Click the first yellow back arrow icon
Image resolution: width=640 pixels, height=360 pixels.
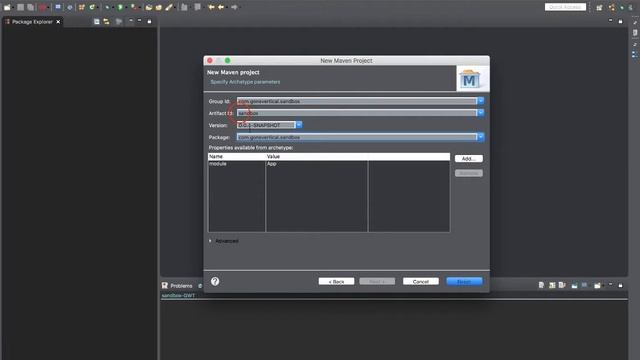pos(211,7)
